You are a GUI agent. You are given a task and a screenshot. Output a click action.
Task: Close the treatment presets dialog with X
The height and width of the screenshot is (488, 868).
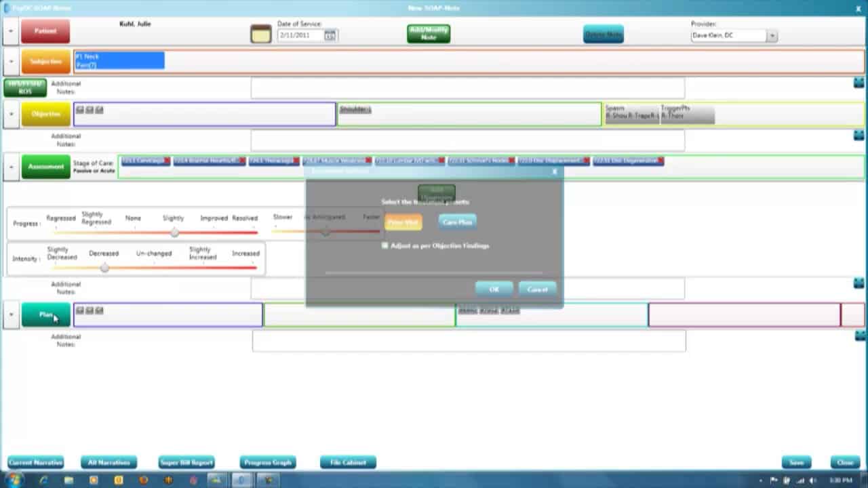[x=554, y=171]
